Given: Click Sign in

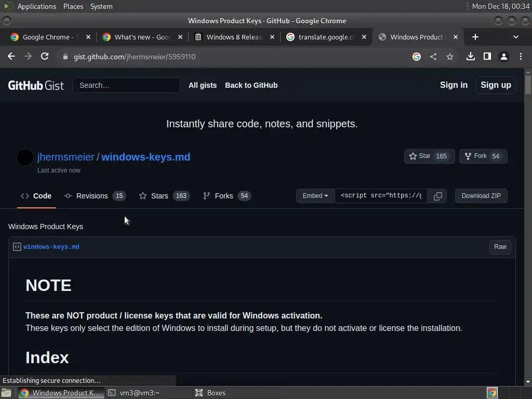Looking at the screenshot, I should (454, 85).
